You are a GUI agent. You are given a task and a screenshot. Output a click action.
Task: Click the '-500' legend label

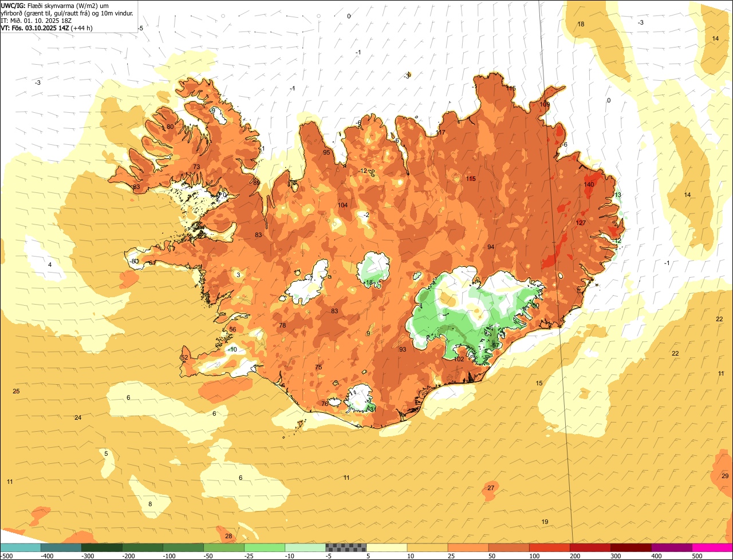(x=6, y=556)
